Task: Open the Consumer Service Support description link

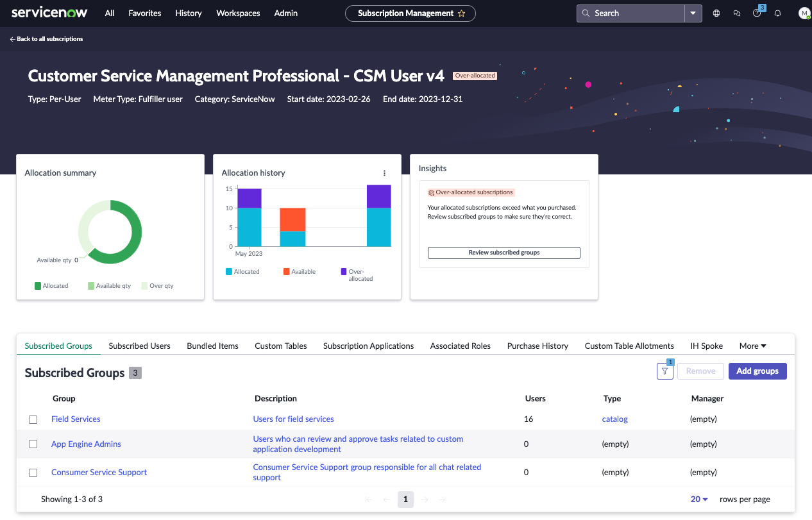Action: (367, 473)
